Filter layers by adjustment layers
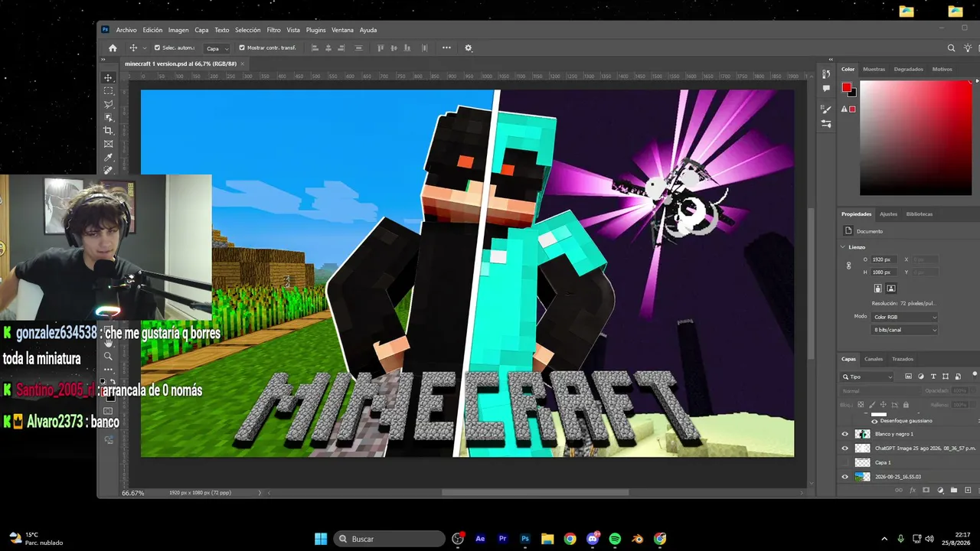 coord(921,377)
